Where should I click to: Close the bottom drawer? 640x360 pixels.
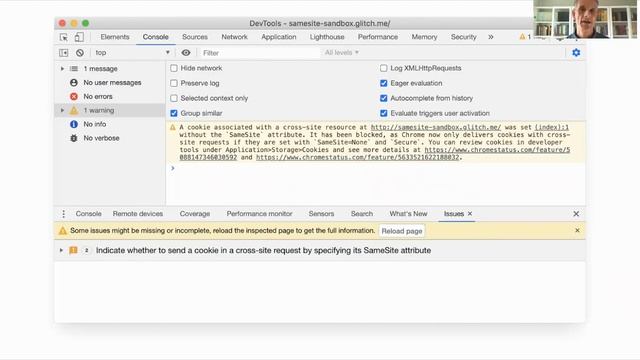[x=576, y=214]
